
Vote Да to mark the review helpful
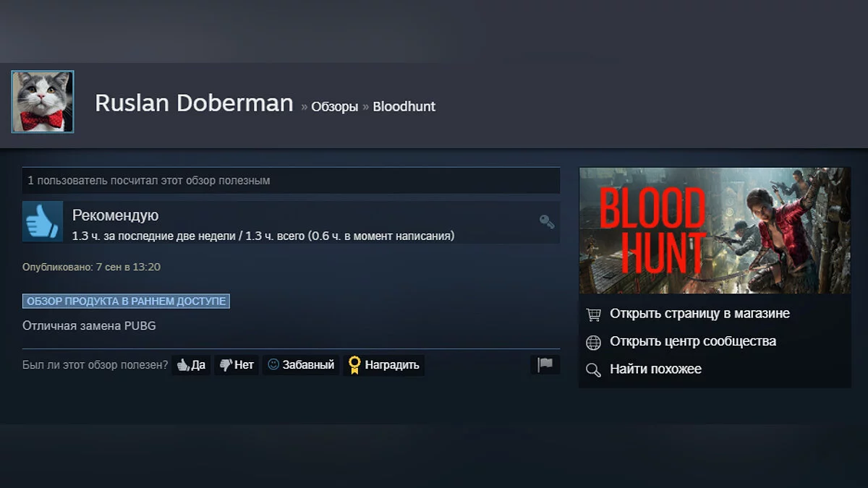pyautogui.click(x=192, y=365)
